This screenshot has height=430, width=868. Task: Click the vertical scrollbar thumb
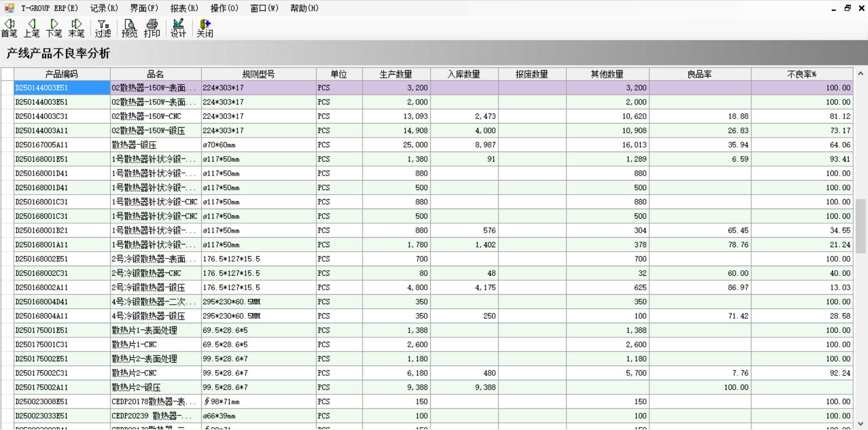(860, 226)
